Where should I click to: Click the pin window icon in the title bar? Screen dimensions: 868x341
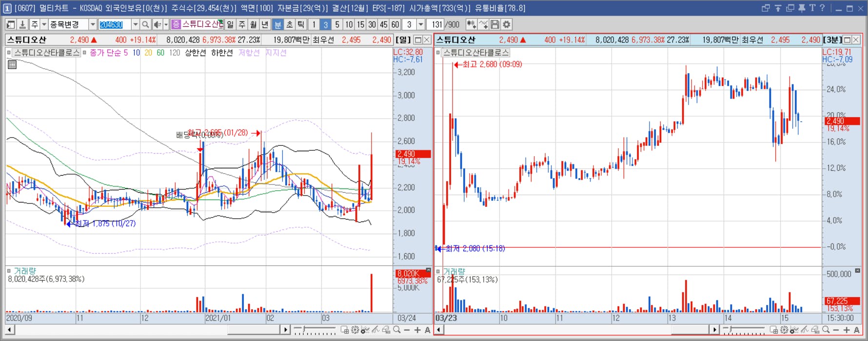point(802,8)
